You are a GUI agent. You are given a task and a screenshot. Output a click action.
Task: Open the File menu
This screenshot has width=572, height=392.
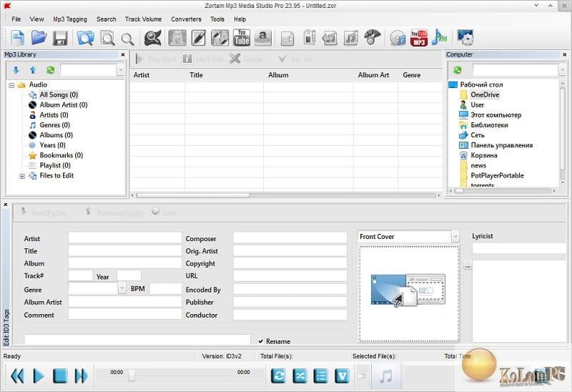(x=16, y=19)
